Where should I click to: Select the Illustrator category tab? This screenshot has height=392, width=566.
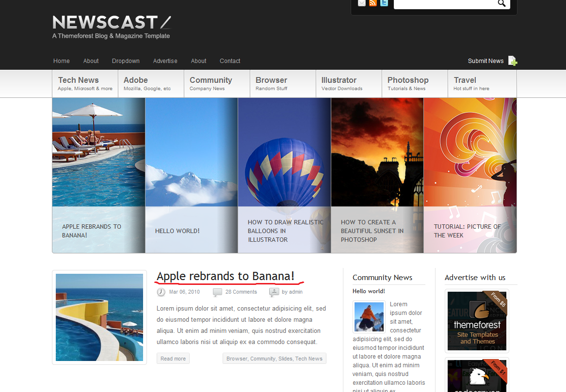pos(349,84)
